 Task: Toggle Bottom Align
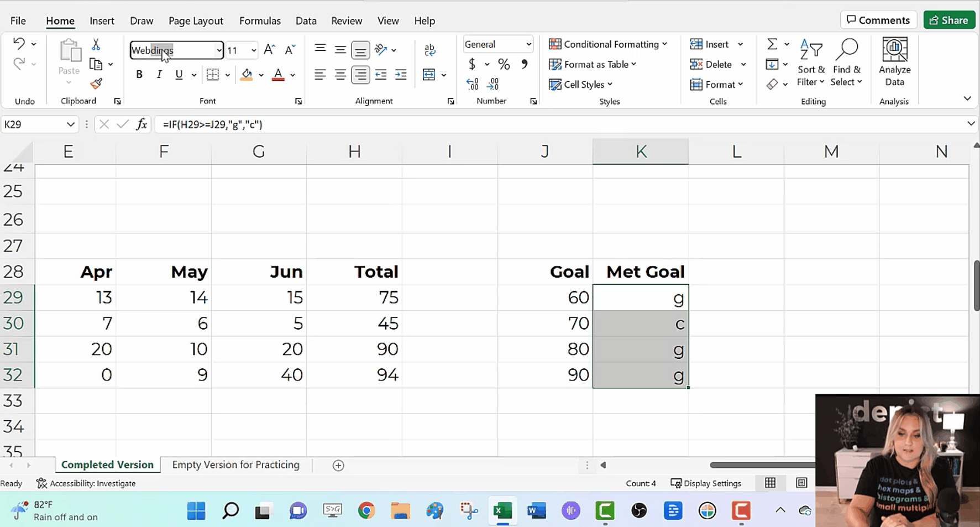pyautogui.click(x=360, y=50)
